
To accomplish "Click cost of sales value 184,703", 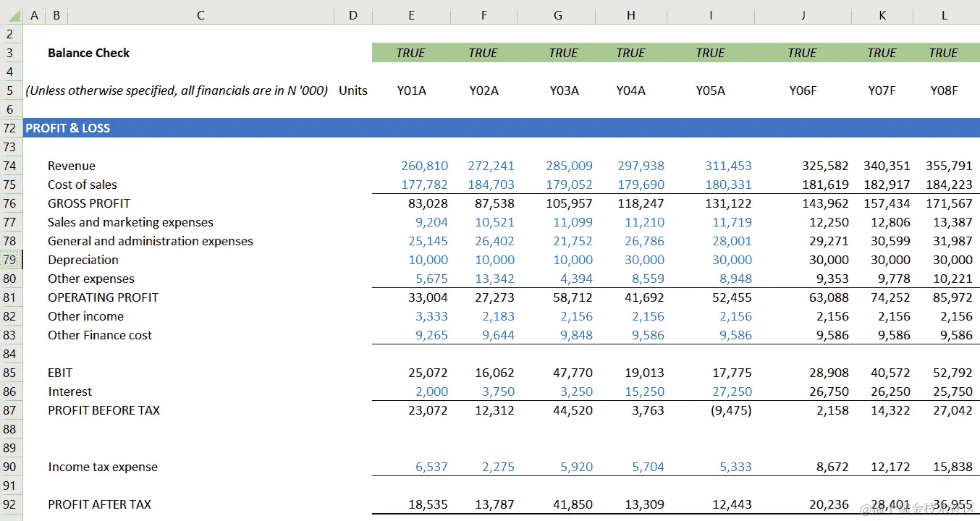I will coord(491,185).
